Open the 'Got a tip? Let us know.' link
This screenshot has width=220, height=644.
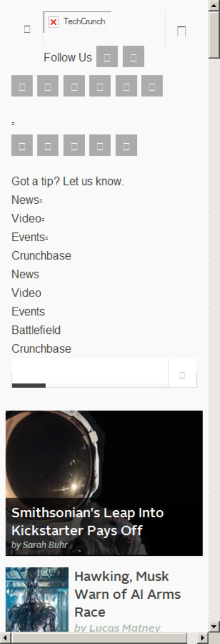pyautogui.click(x=68, y=181)
